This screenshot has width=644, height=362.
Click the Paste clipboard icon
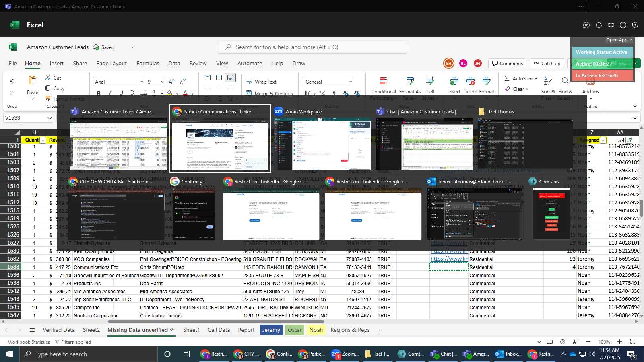[x=33, y=80]
